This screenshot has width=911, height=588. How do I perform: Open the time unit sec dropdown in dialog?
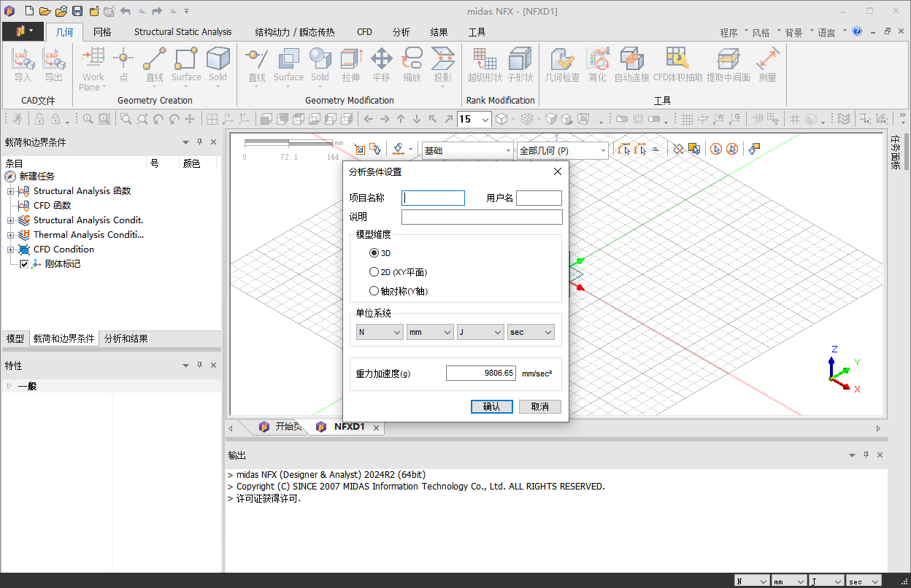point(531,332)
